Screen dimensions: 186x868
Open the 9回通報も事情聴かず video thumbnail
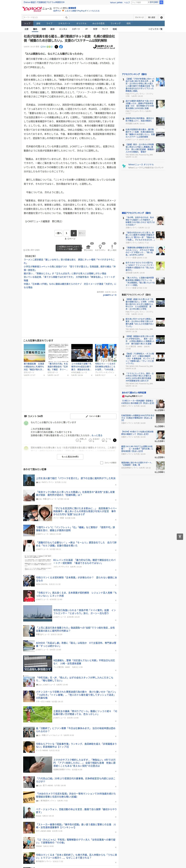coord(38,663)
